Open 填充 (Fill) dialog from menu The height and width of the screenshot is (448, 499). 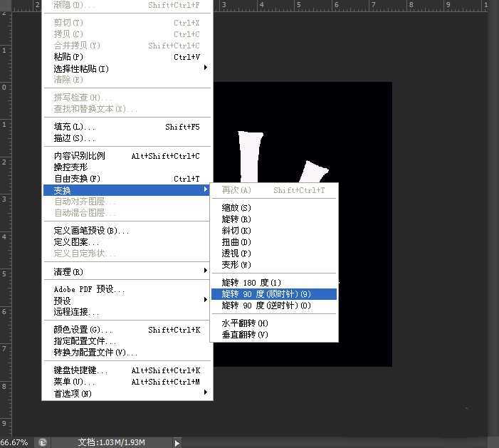click(x=74, y=127)
